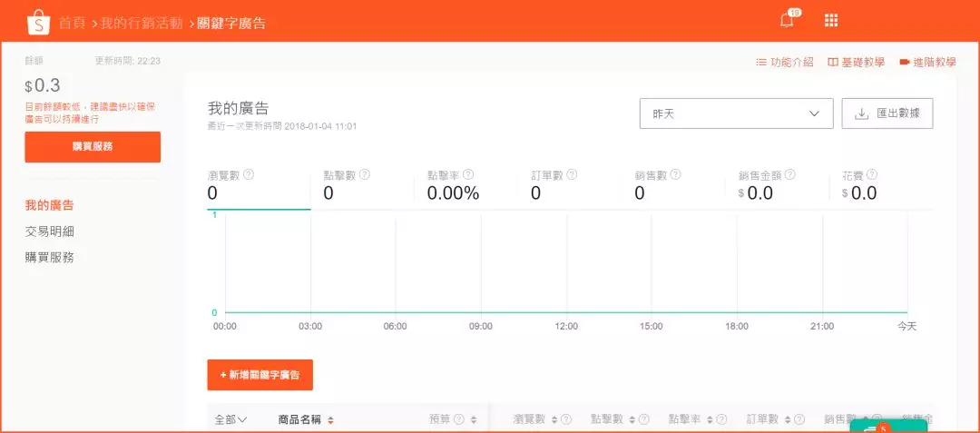Open the 昨天 date range dropdown
This screenshot has height=433, width=980.
(735, 114)
